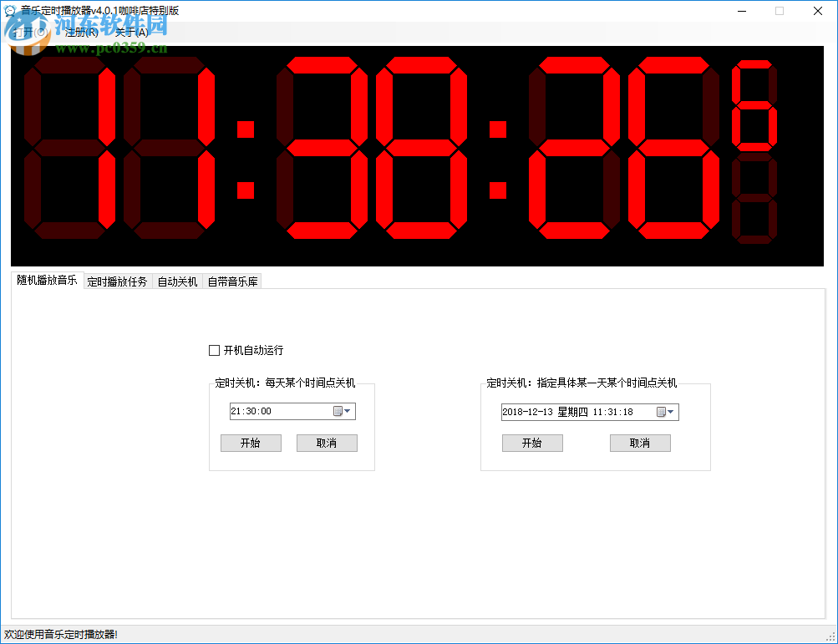Click 取消 to cancel the daily shutdown timer

pos(327,443)
